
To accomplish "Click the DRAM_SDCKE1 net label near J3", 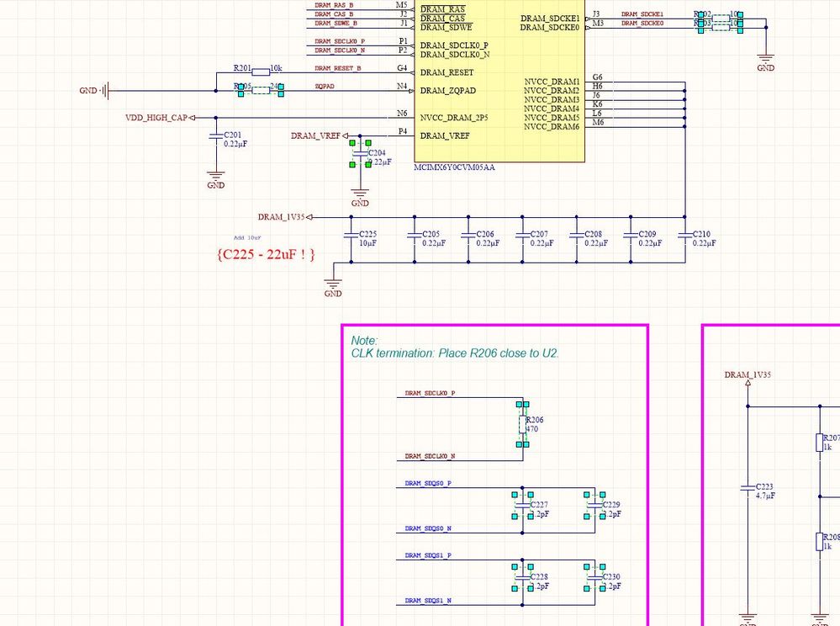I will pos(642,14).
